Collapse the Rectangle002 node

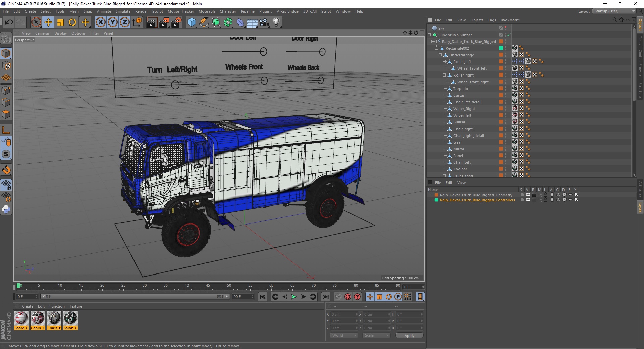pyautogui.click(x=437, y=48)
